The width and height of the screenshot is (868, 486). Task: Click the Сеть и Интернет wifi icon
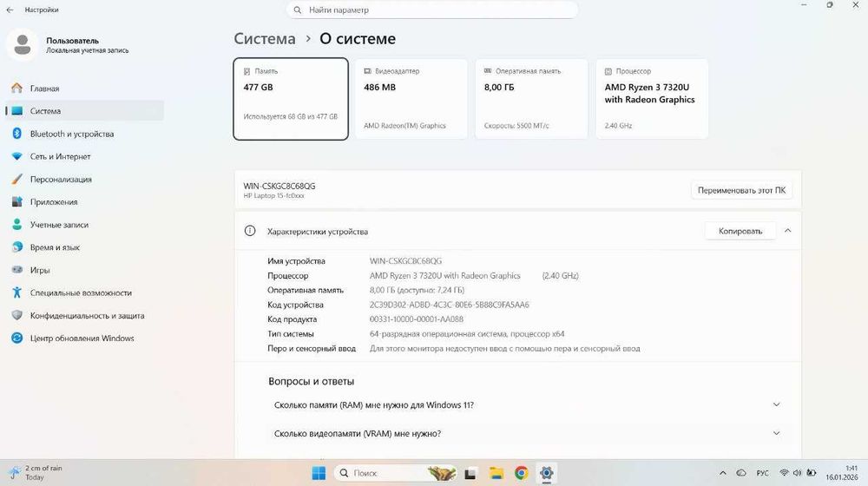pyautogui.click(x=17, y=157)
